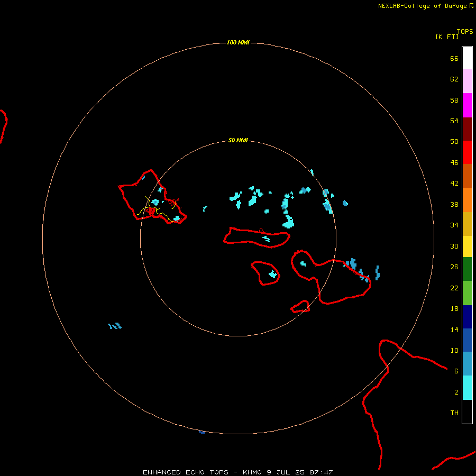Click the legend value '58'
Viewport: 476px width, 476px height.
click(x=454, y=100)
